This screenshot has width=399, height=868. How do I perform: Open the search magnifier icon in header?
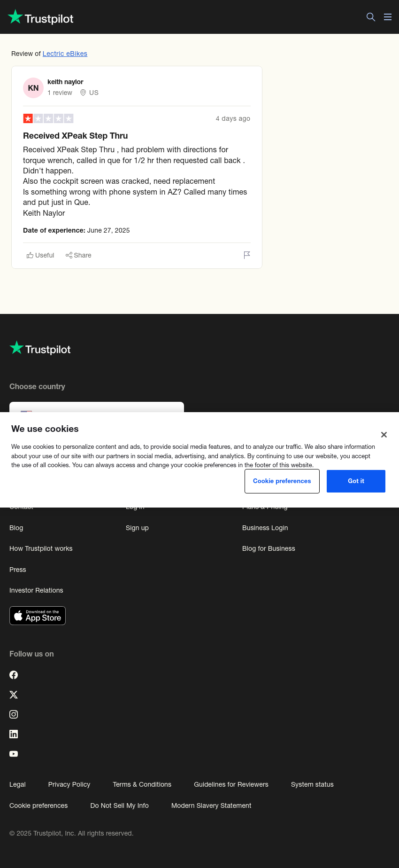(x=371, y=17)
